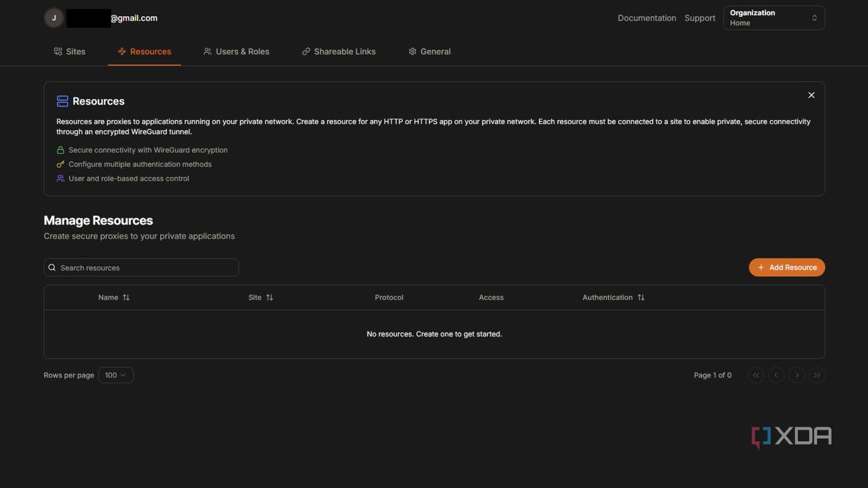Sort the table by Name

pyautogui.click(x=114, y=297)
